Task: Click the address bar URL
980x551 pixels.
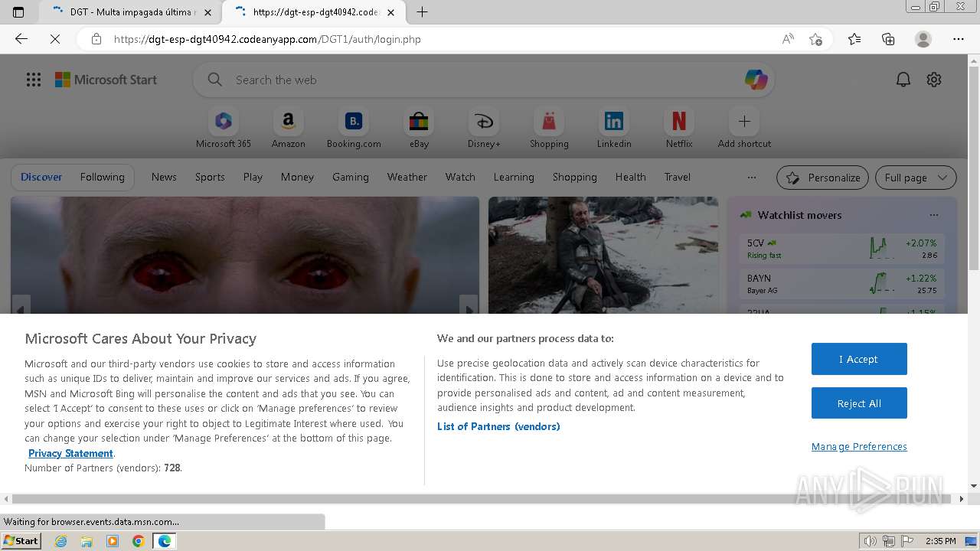Action: 267,39
